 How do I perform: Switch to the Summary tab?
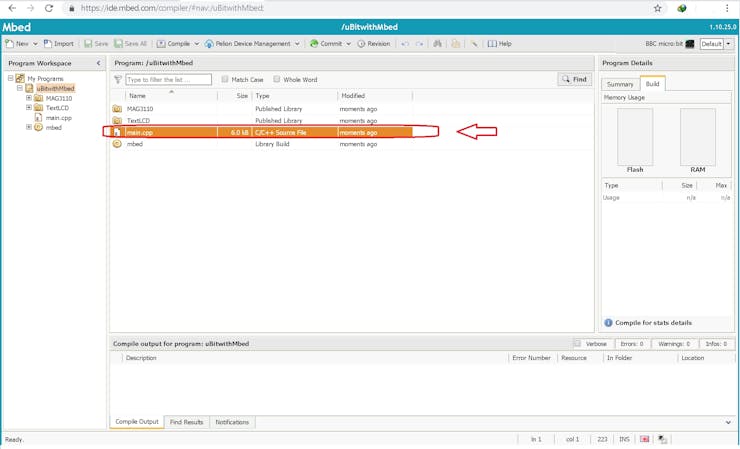pos(620,84)
